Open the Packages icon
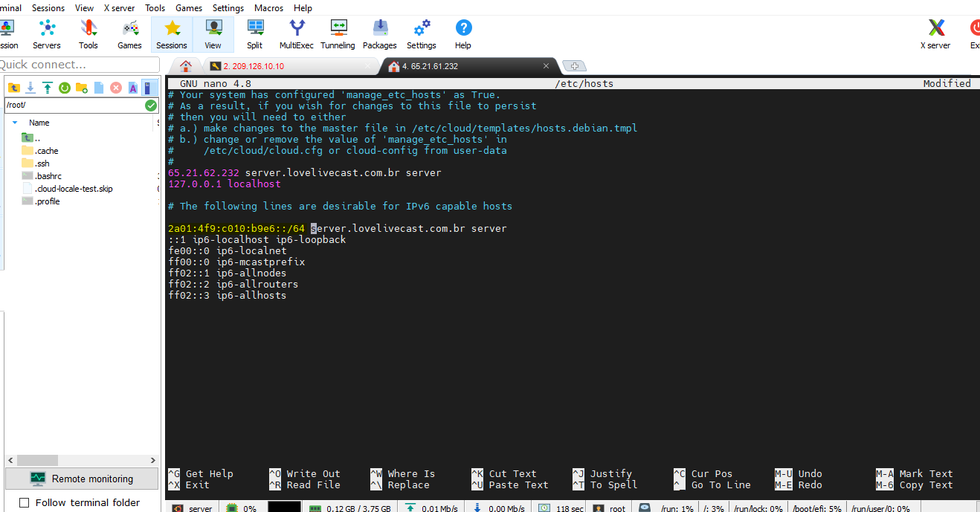This screenshot has height=512, width=980. [x=380, y=34]
